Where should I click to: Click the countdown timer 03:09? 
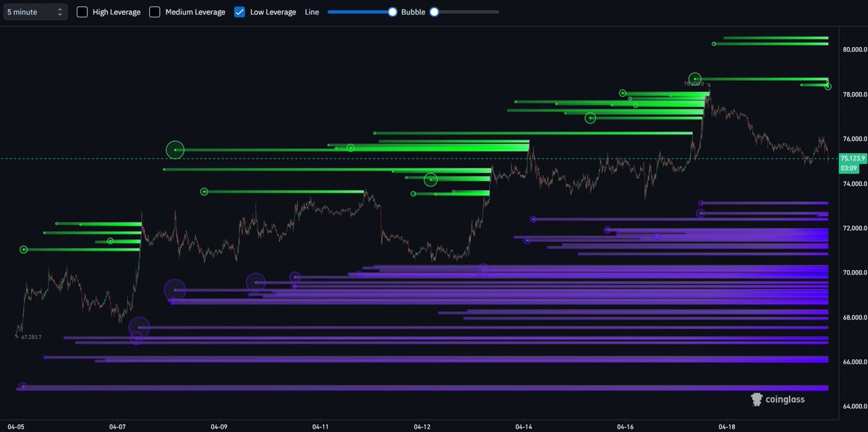point(848,168)
